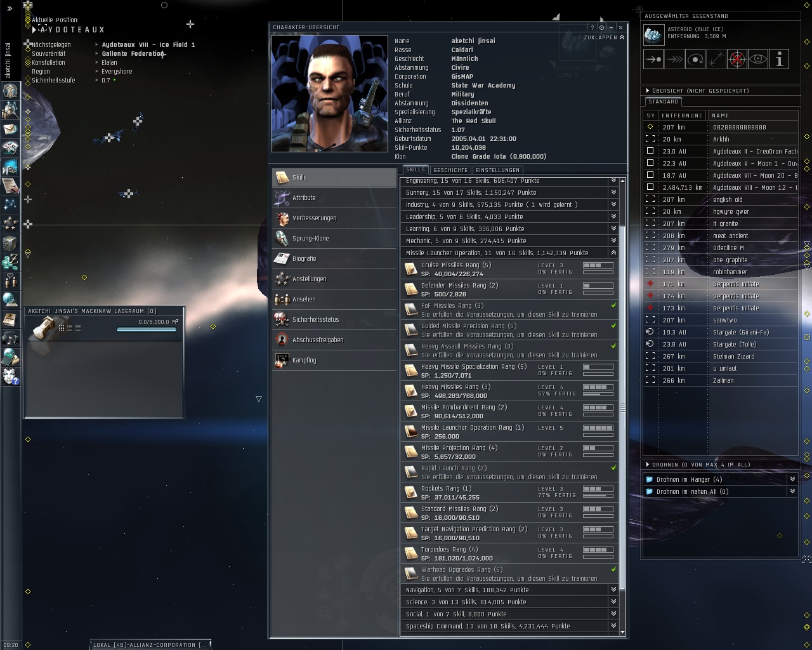812x650 pixels.
Task: Select the Serpentis Initiate at 171 km
Action: pyautogui.click(x=721, y=284)
